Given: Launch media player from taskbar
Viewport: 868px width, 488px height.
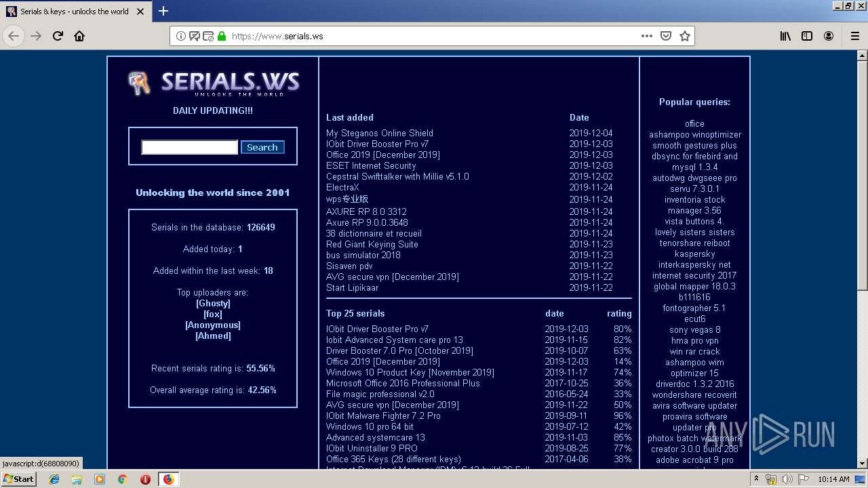Looking at the screenshot, I should [x=100, y=479].
